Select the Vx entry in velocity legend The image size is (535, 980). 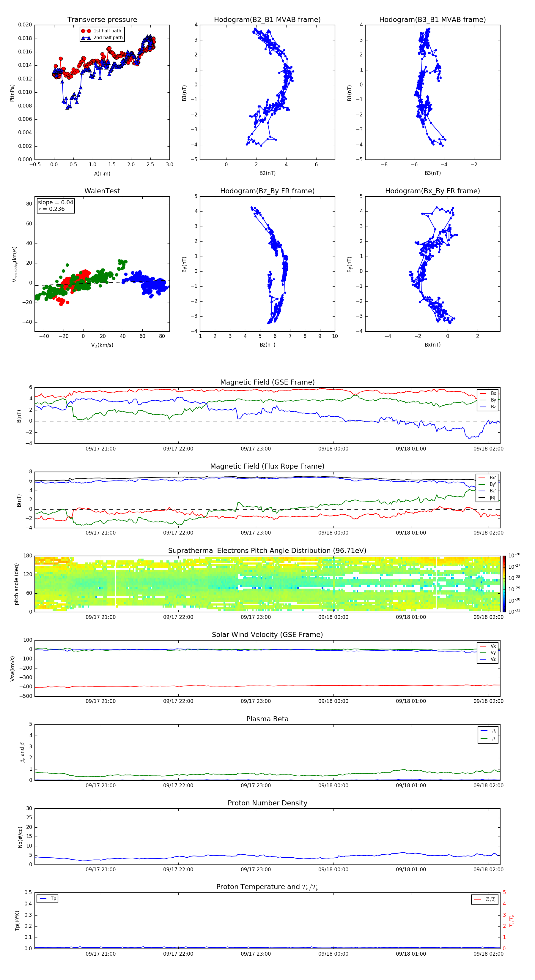pyautogui.click(x=488, y=646)
